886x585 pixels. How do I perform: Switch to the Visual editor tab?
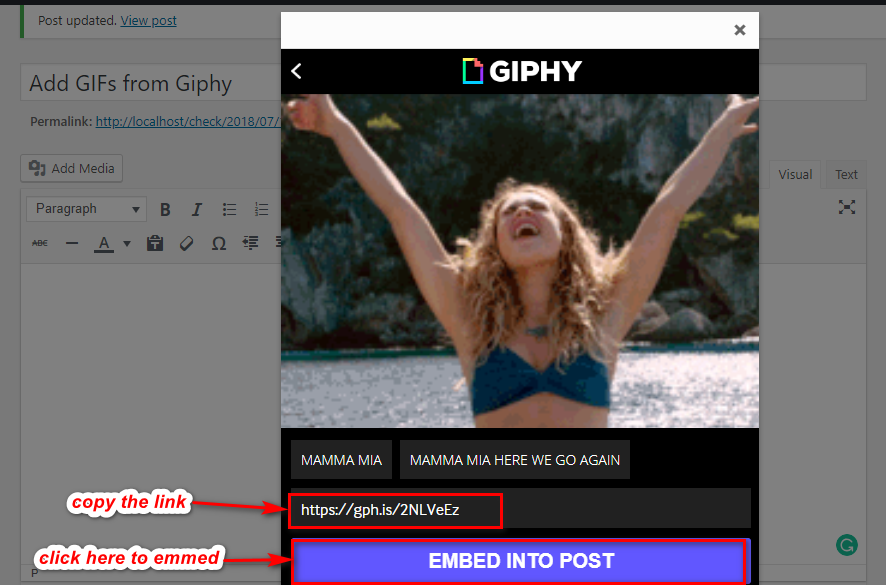pyautogui.click(x=794, y=175)
